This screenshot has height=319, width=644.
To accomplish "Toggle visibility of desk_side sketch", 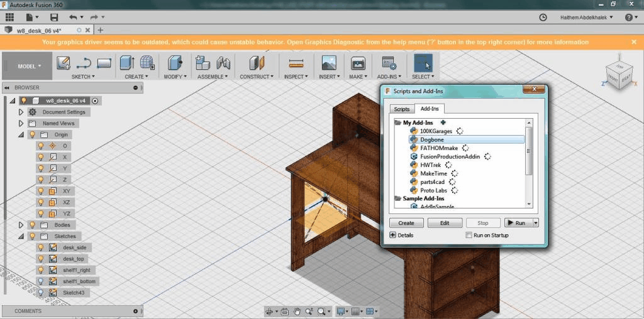I will point(41,247).
